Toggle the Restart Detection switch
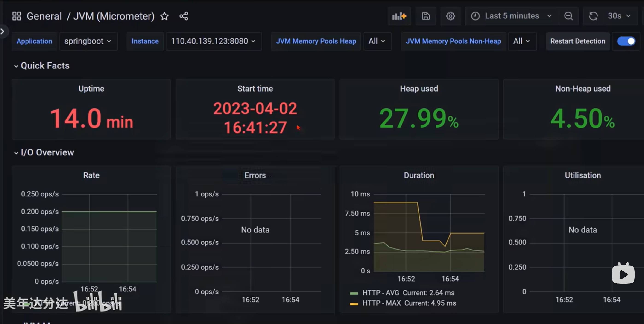Screen dimensions: 644x324 pos(626,41)
